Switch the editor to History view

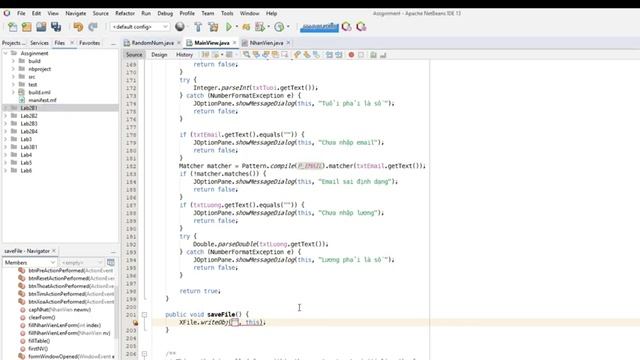coord(184,55)
